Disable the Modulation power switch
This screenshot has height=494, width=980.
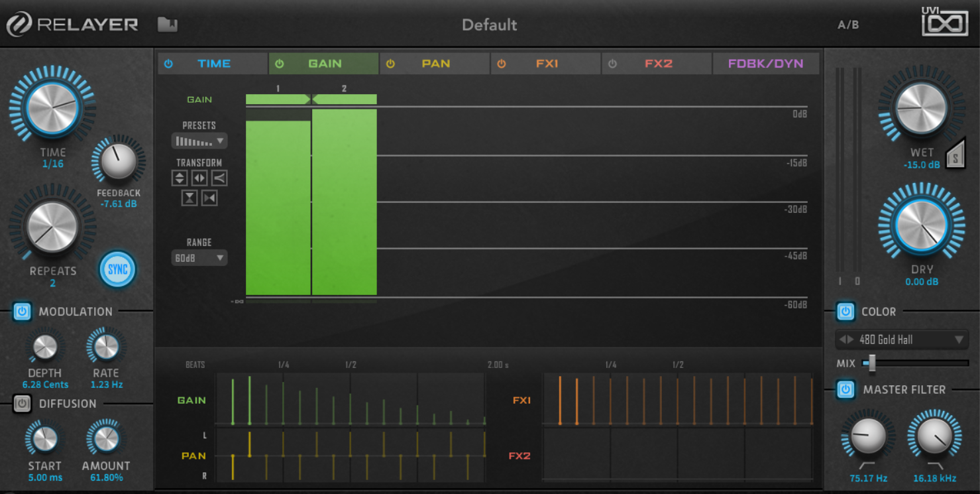[22, 312]
